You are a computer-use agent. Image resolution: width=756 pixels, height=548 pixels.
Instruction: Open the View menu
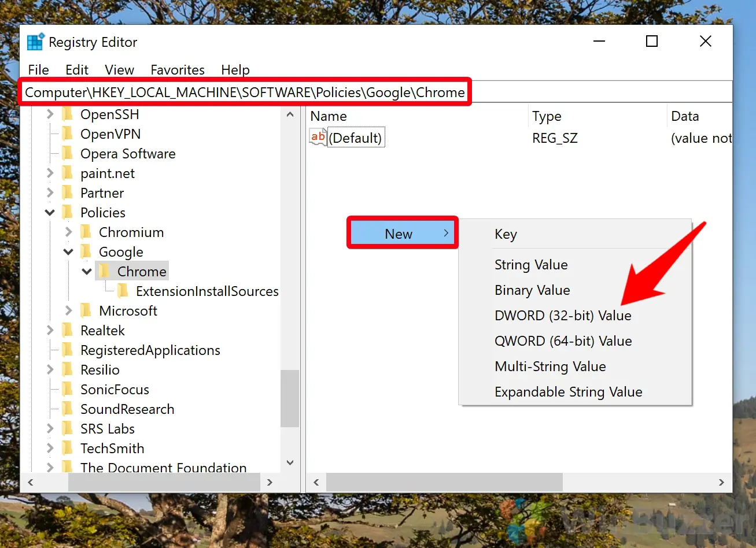click(119, 69)
